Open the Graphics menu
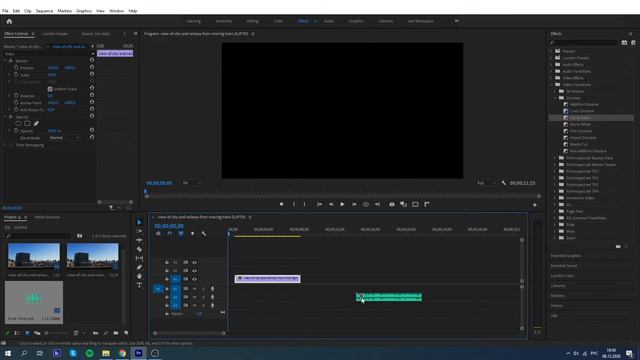The width and height of the screenshot is (640, 360). click(x=84, y=11)
